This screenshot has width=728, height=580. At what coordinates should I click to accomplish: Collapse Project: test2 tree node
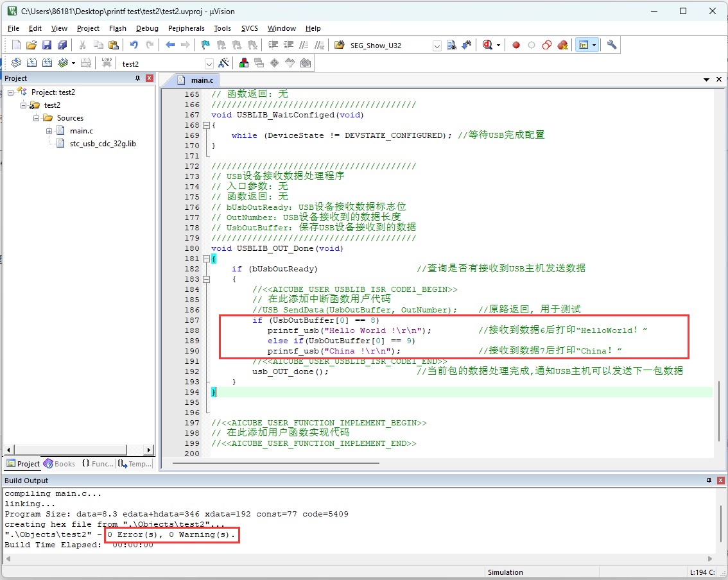10,92
